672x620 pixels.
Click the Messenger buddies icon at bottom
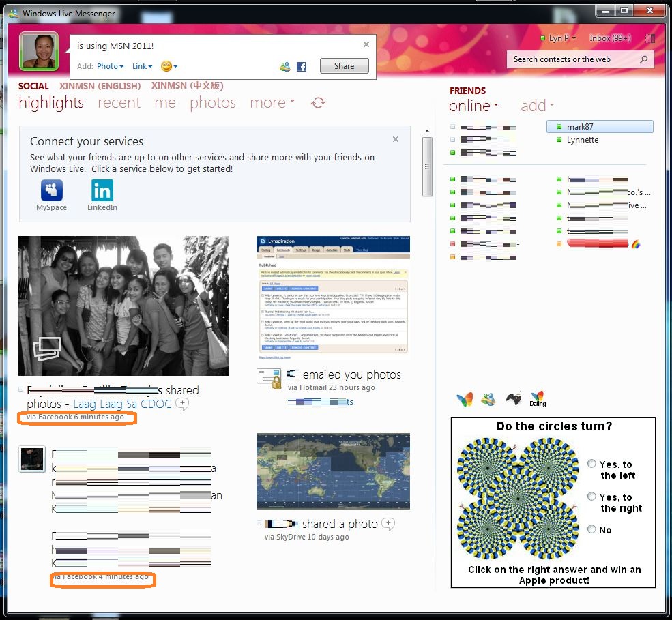tap(488, 399)
